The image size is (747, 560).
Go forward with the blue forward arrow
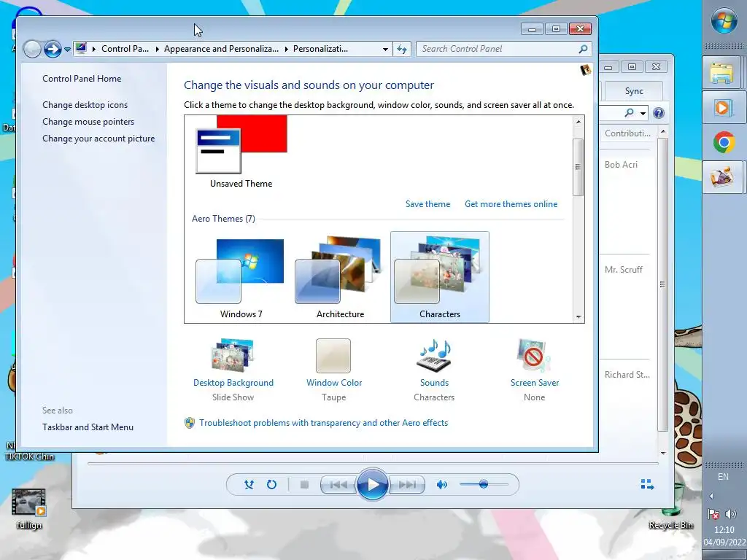pyautogui.click(x=53, y=49)
